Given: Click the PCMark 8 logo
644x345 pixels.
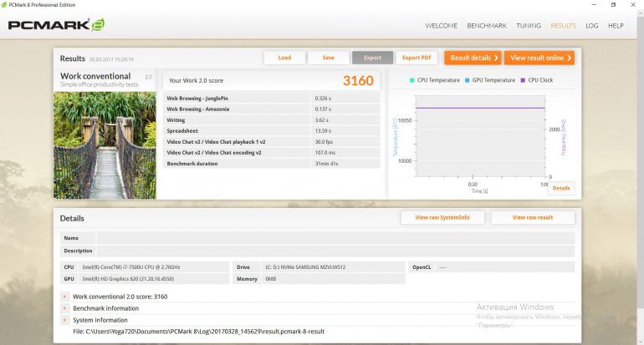Looking at the screenshot, I should [56, 25].
